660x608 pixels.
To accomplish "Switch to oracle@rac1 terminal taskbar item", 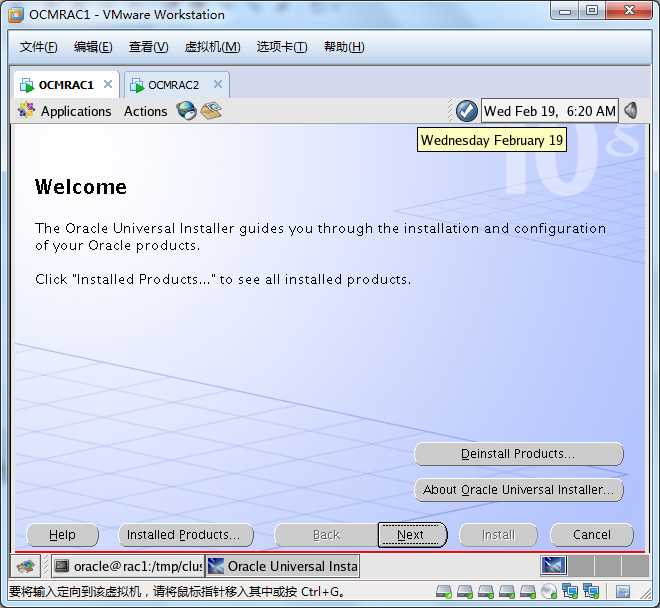I will pos(128,566).
